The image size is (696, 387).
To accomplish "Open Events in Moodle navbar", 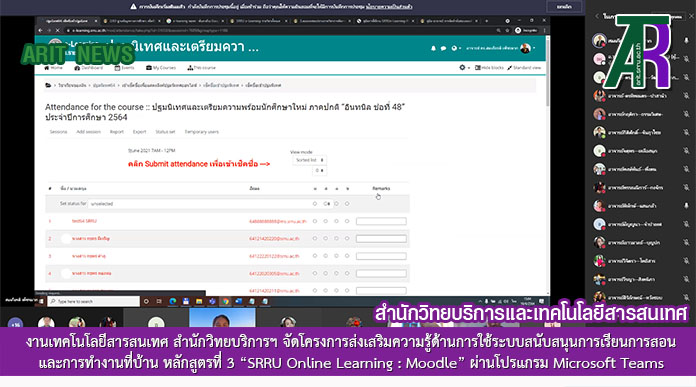I will click(x=124, y=67).
